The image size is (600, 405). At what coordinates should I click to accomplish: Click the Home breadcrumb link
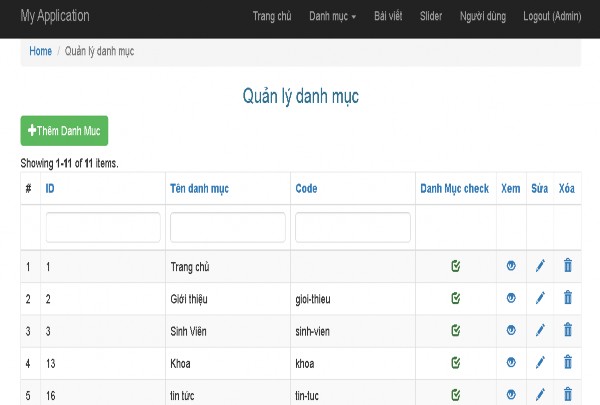coord(41,51)
